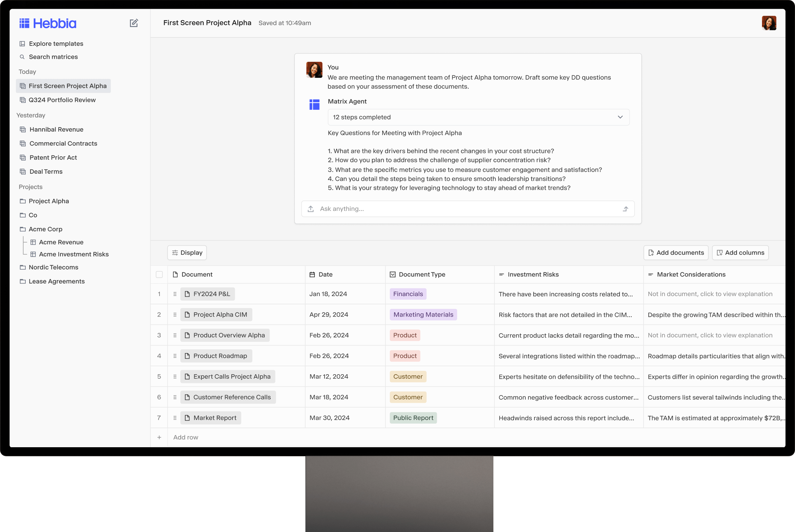Toggle the select-all checkbox in table header
This screenshot has width=795, height=532.
tap(159, 275)
